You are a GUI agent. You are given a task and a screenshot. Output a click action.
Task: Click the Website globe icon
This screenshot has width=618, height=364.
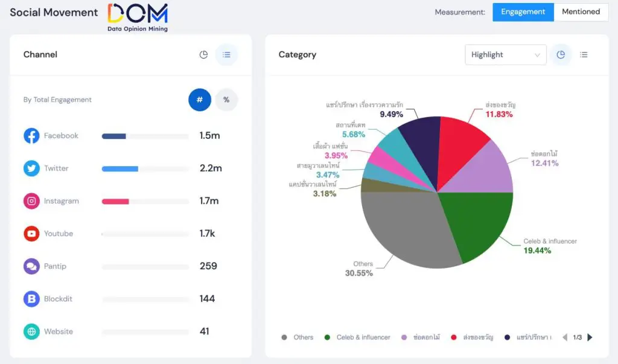(x=31, y=331)
